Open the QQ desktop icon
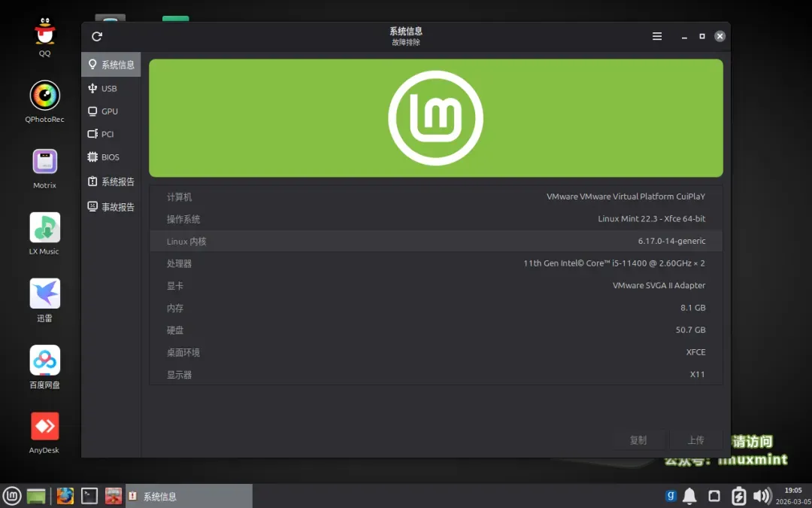 click(44, 35)
